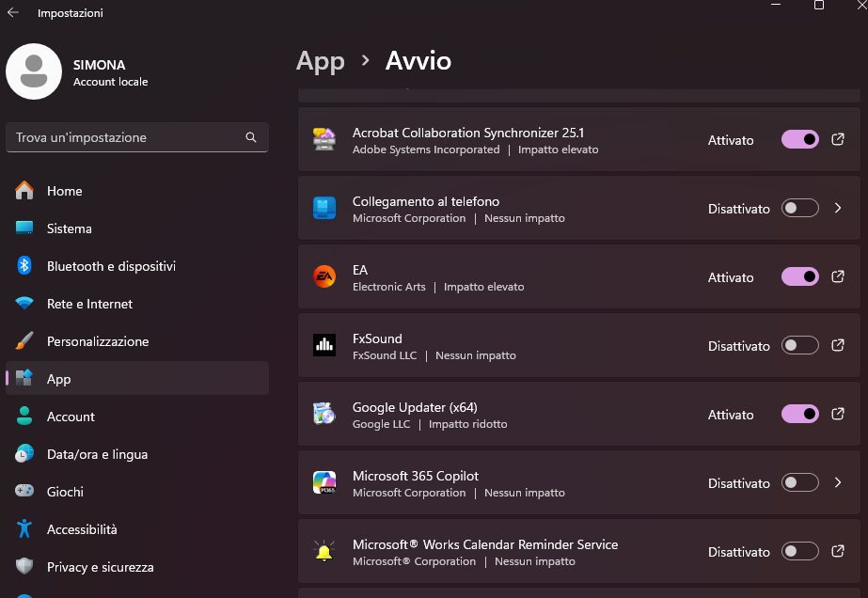Click the Bluetooth icon in sidebar

coord(24,266)
